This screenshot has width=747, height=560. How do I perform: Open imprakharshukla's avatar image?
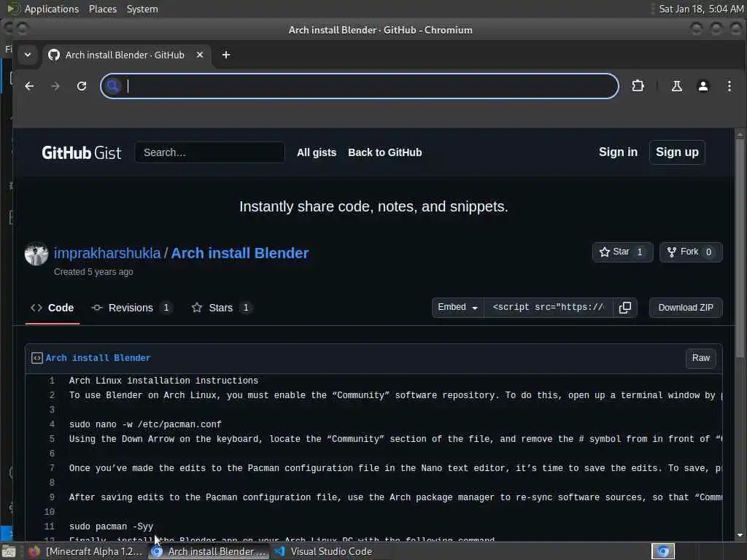(36, 253)
